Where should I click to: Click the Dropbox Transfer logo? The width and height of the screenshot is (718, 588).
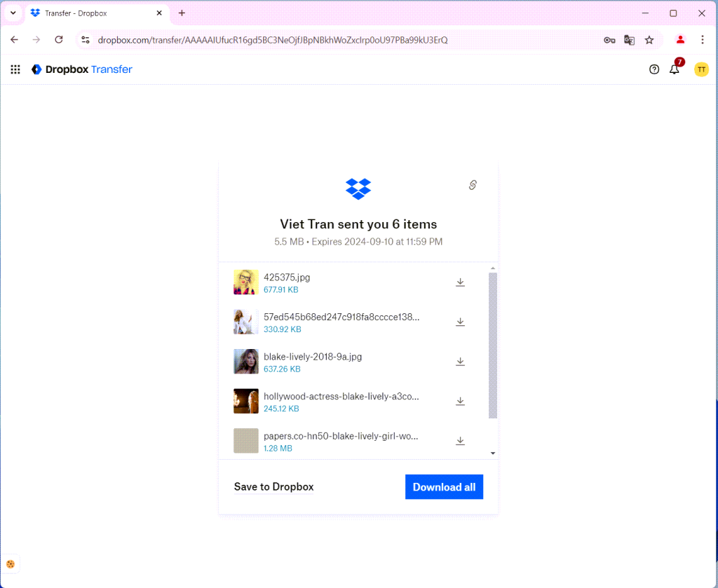tap(81, 69)
